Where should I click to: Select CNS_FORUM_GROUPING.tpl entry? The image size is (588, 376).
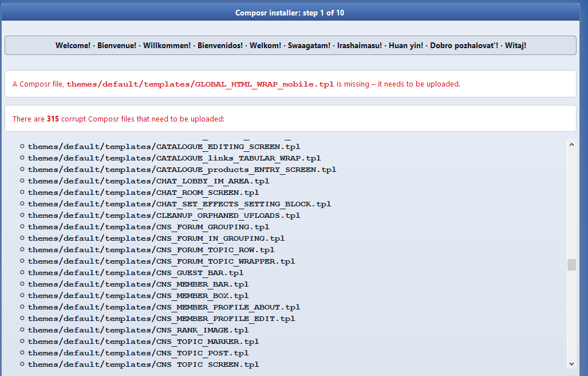point(148,227)
